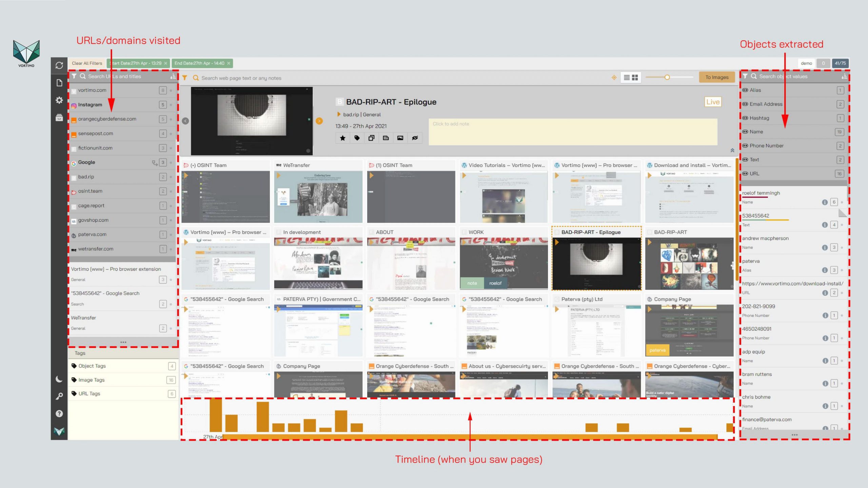The width and height of the screenshot is (868, 488).
Task: Toggle visibility of Email Address objects
Action: coord(745,104)
